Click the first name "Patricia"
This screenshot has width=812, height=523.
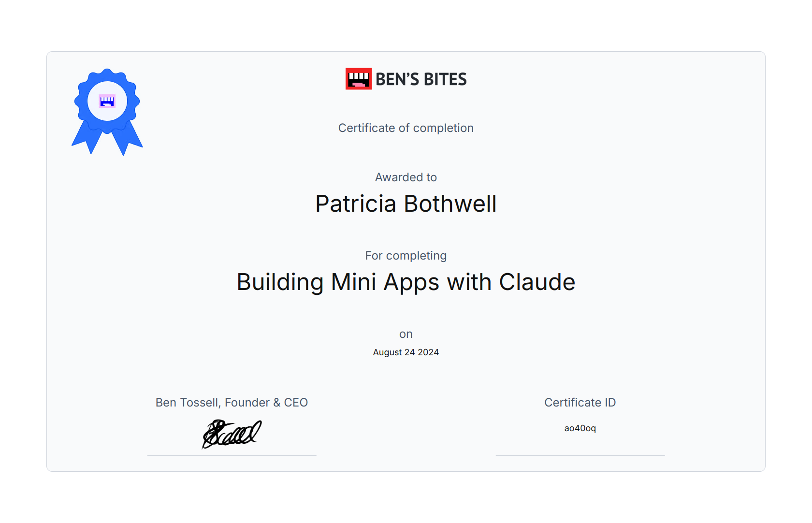point(356,203)
